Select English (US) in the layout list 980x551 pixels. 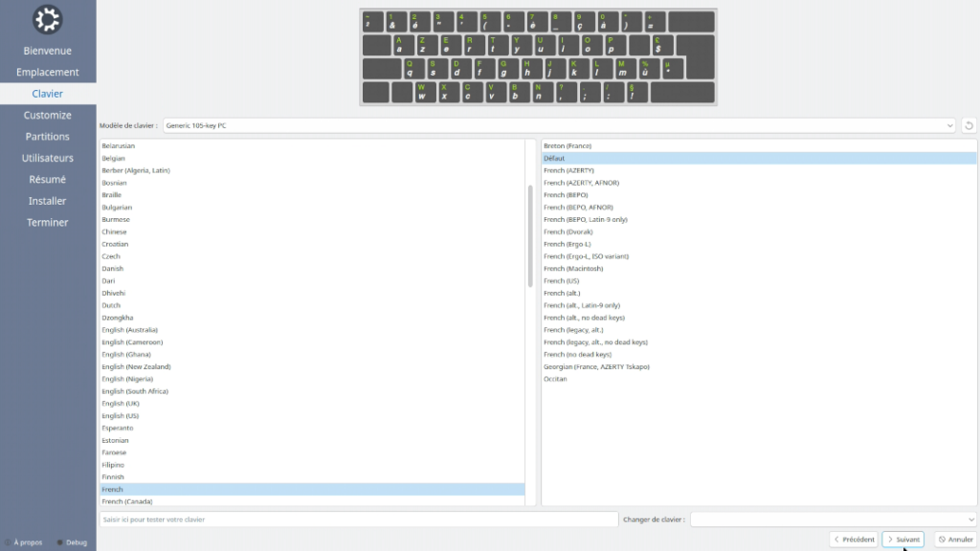(121, 416)
